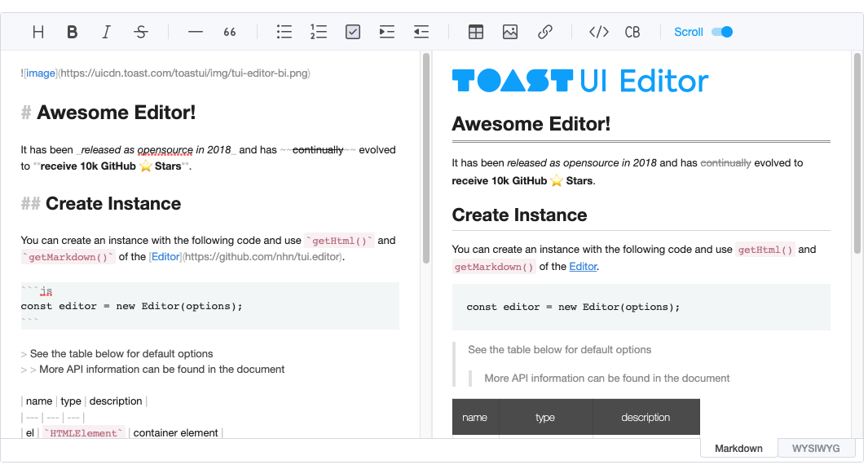The height and width of the screenshot is (465, 868).
Task: Click the Scroll label in the toolbar
Action: coord(688,32)
